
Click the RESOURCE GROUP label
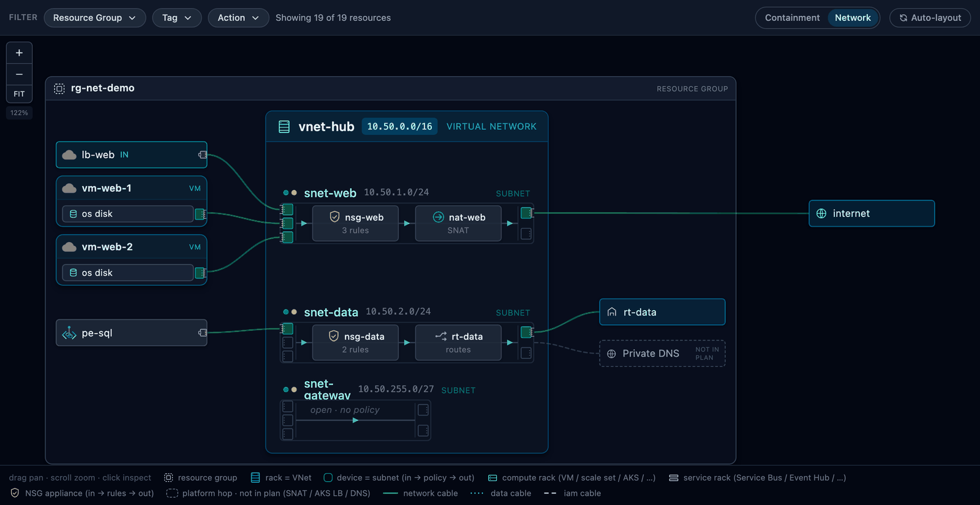692,89
